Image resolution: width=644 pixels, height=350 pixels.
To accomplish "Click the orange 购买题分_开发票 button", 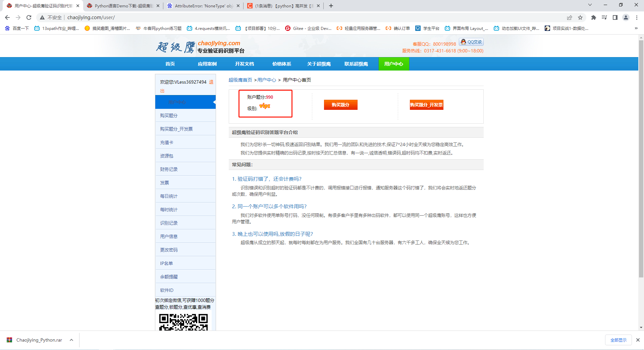I will point(426,105).
